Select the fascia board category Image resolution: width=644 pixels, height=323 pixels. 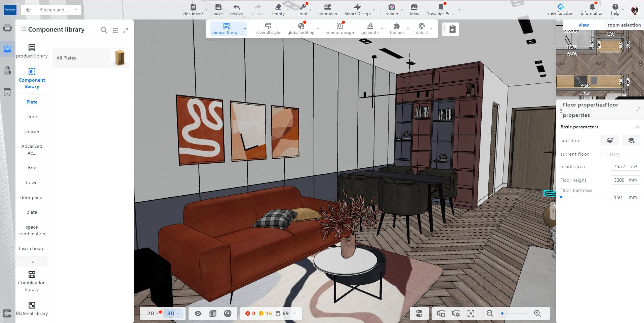pyautogui.click(x=32, y=248)
